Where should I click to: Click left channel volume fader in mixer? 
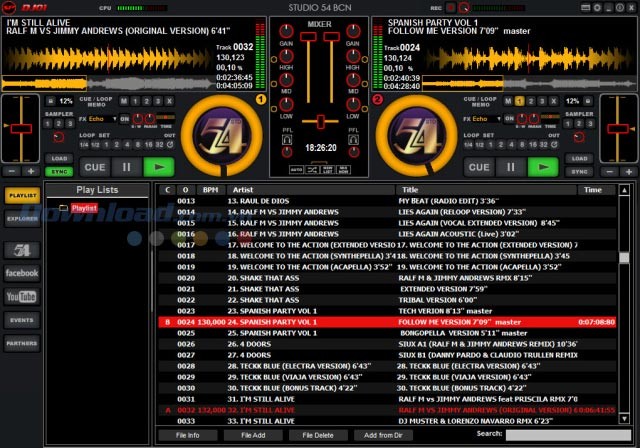click(x=308, y=37)
